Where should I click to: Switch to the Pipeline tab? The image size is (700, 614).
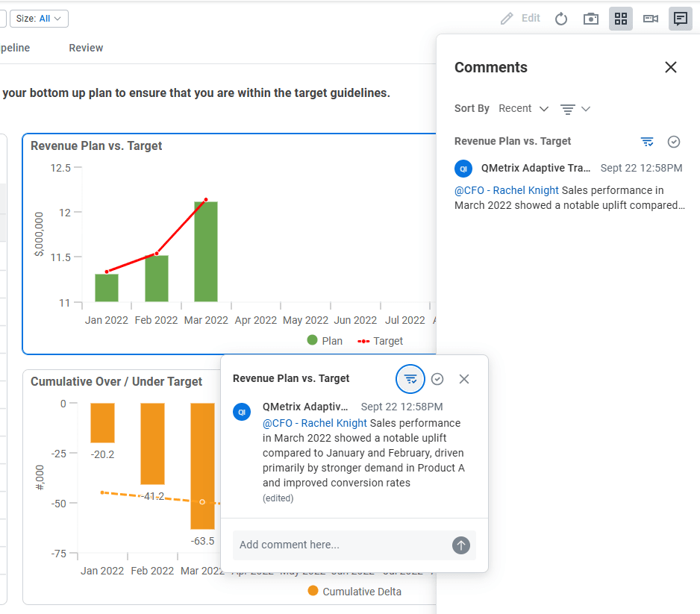click(13, 48)
